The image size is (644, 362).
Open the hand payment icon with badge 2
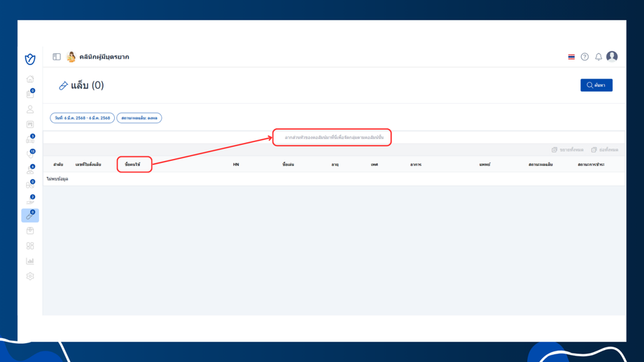30,200
